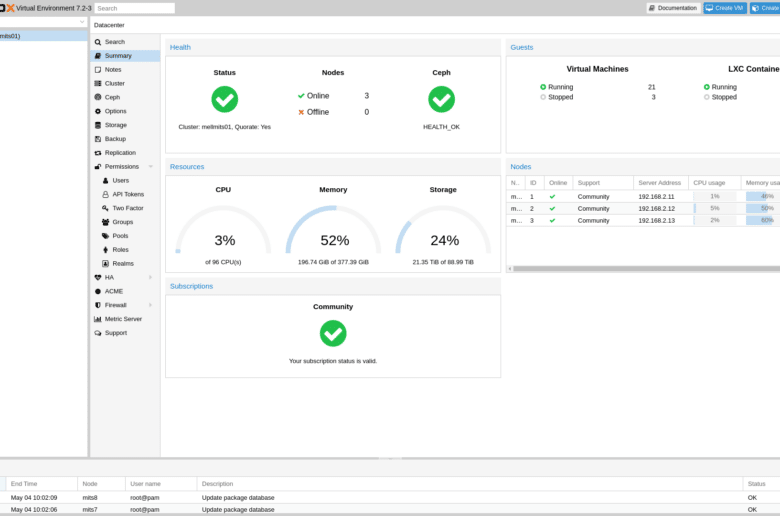Click the 2% CPU usage bar
Viewport: 780px width, 516px height.
715,220
